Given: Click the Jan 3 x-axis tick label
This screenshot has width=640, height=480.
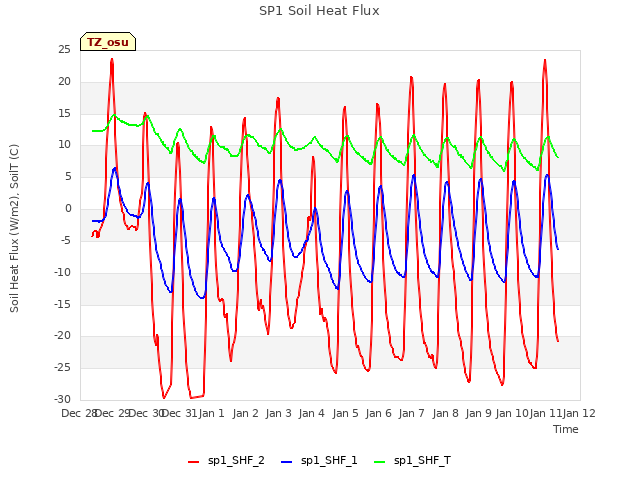Looking at the screenshot, I should click(x=278, y=413).
